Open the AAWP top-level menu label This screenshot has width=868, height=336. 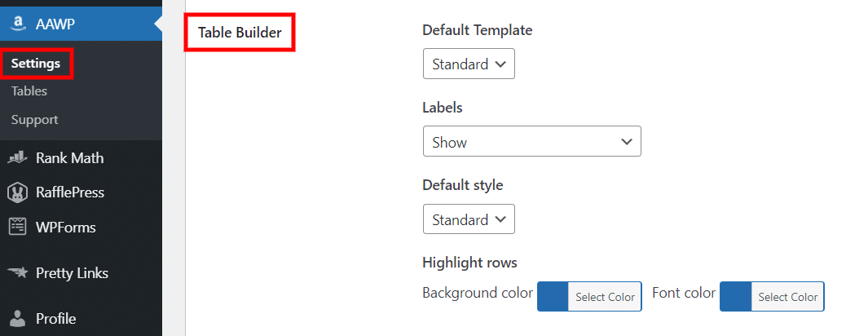click(55, 24)
